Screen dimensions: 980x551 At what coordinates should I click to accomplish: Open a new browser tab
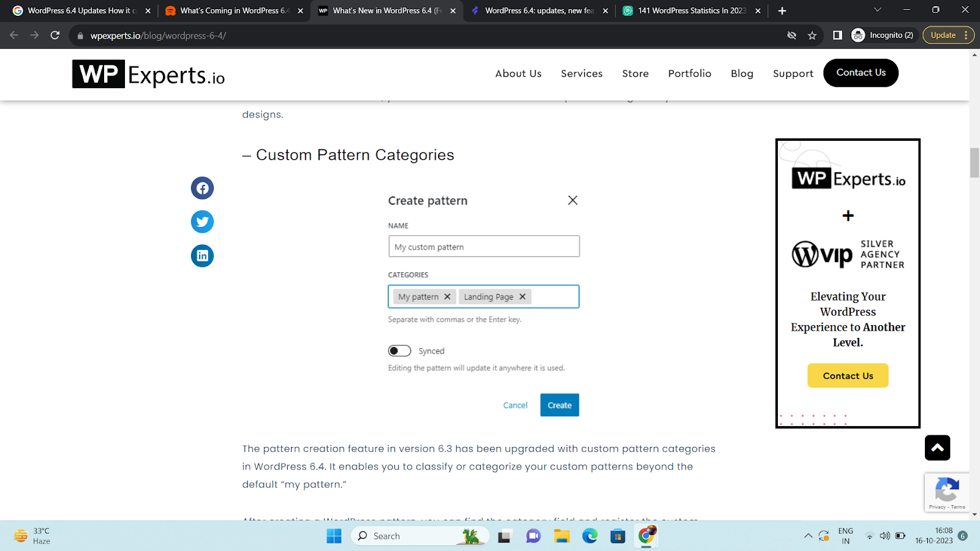782,10
